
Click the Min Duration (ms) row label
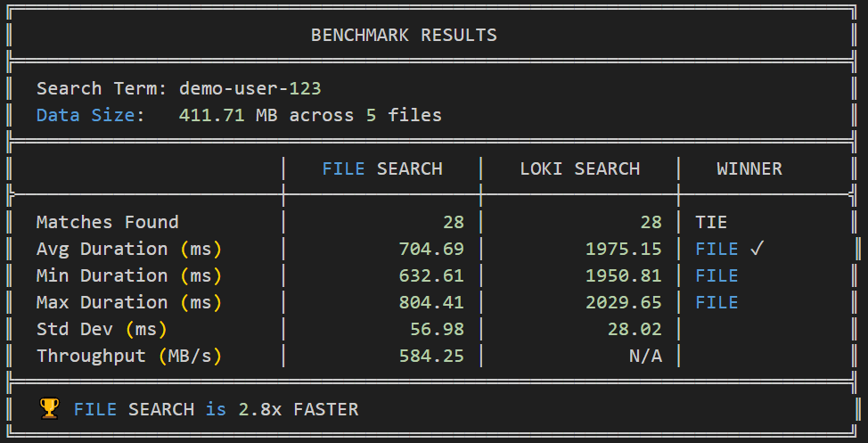tap(129, 275)
